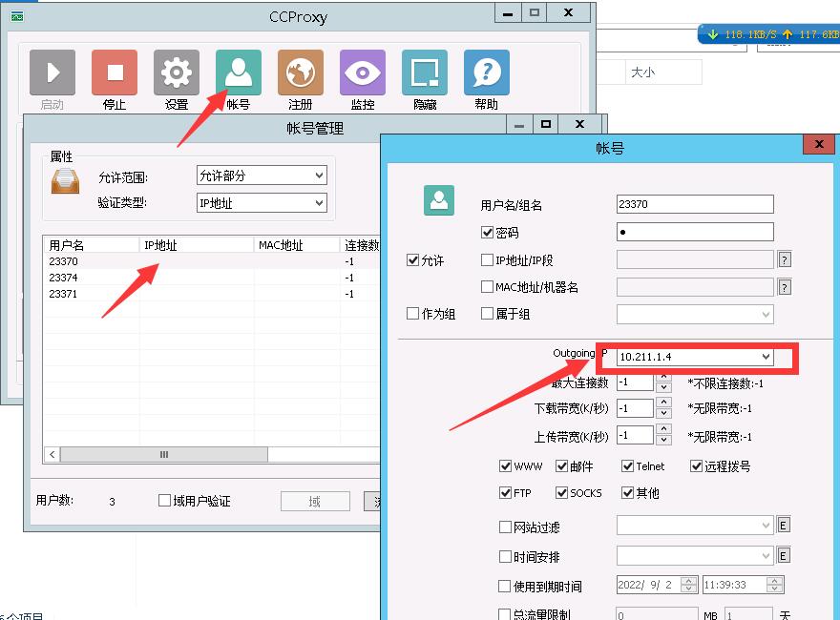
Task: Click the help button beside IP地址/IP段 field
Action: pos(785,259)
